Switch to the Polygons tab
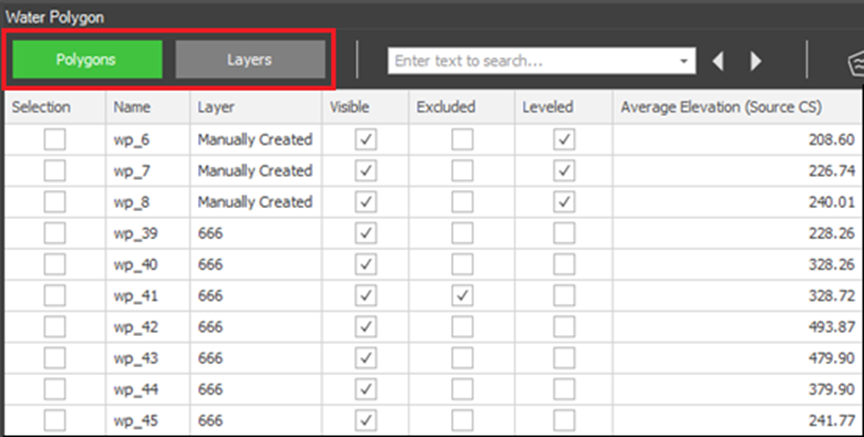The width and height of the screenshot is (864, 437). click(87, 60)
